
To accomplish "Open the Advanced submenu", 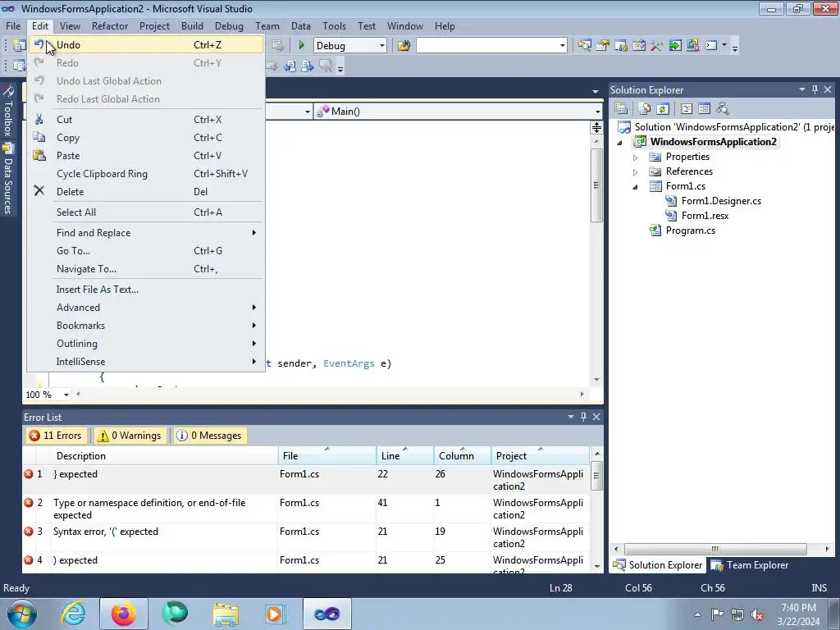I will pos(146,308).
